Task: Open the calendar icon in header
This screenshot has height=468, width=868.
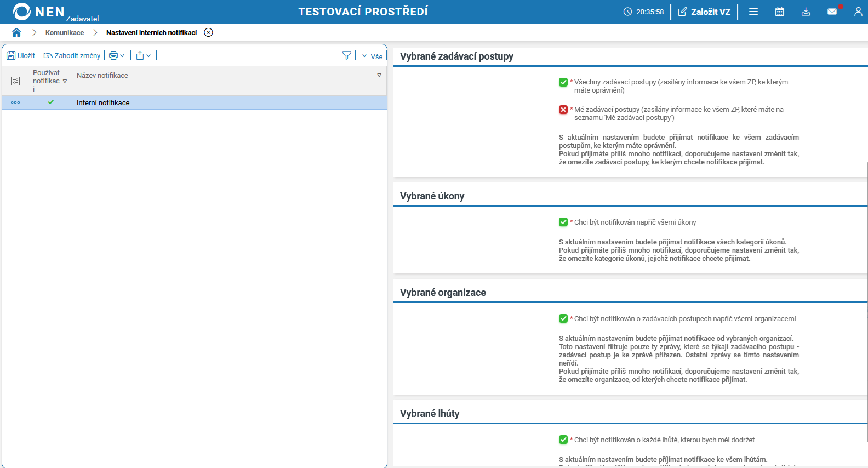Action: (779, 12)
